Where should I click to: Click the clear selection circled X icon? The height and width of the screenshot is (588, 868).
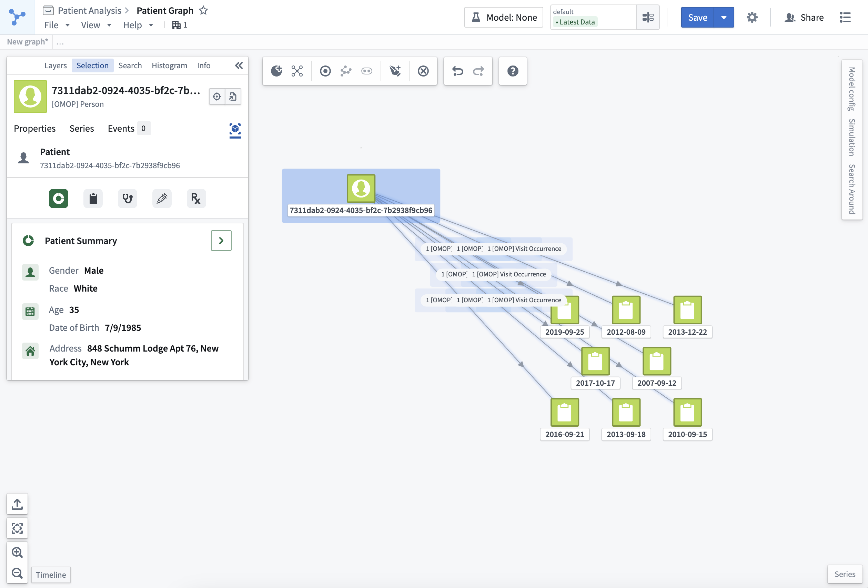click(423, 71)
